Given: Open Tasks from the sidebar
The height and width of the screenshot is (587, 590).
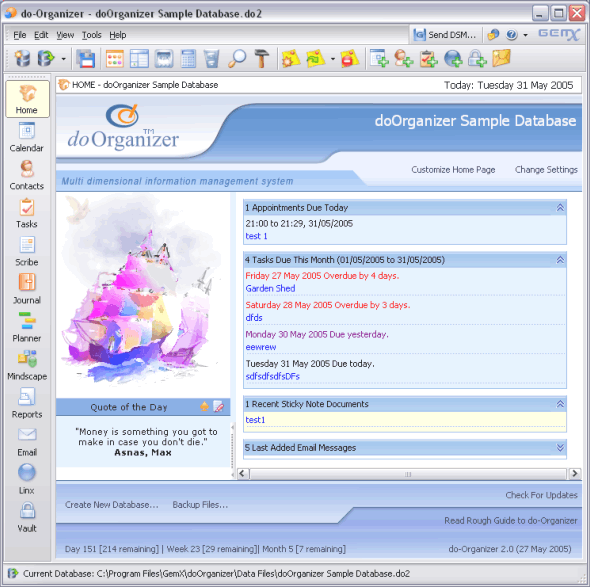Looking at the screenshot, I should click(x=27, y=213).
